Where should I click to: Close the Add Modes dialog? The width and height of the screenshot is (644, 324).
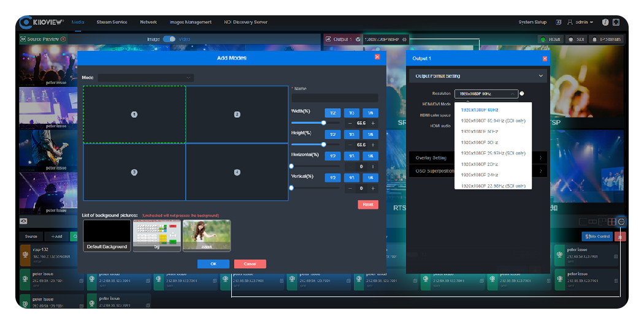tap(377, 57)
